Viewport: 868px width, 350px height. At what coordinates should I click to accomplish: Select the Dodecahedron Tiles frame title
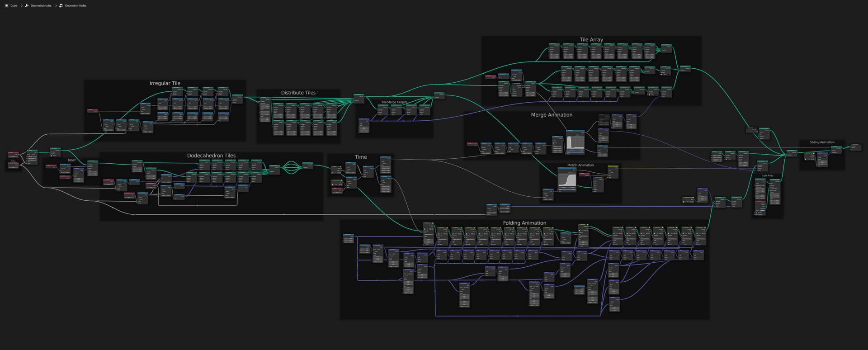point(212,156)
